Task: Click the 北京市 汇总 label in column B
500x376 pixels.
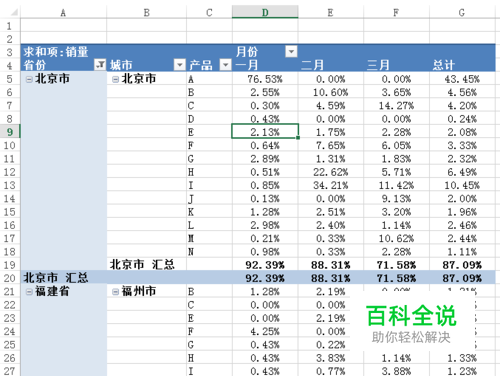Action: pos(142,265)
